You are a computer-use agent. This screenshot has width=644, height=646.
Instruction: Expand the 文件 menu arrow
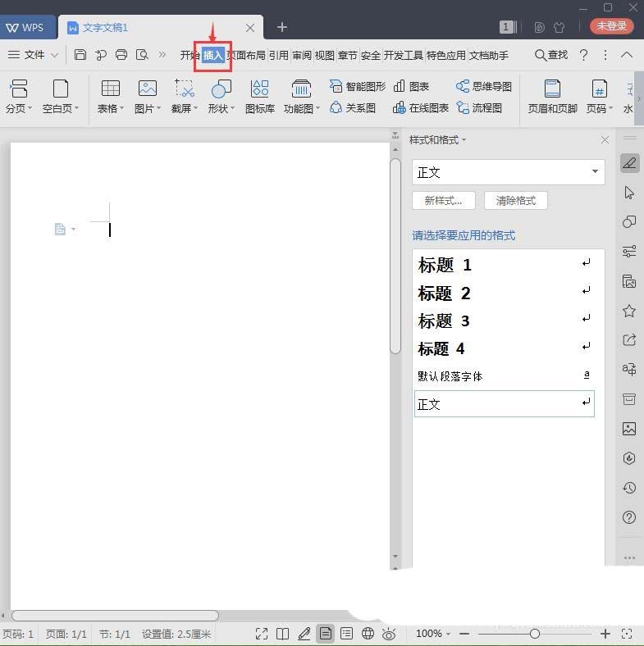[x=54, y=55]
